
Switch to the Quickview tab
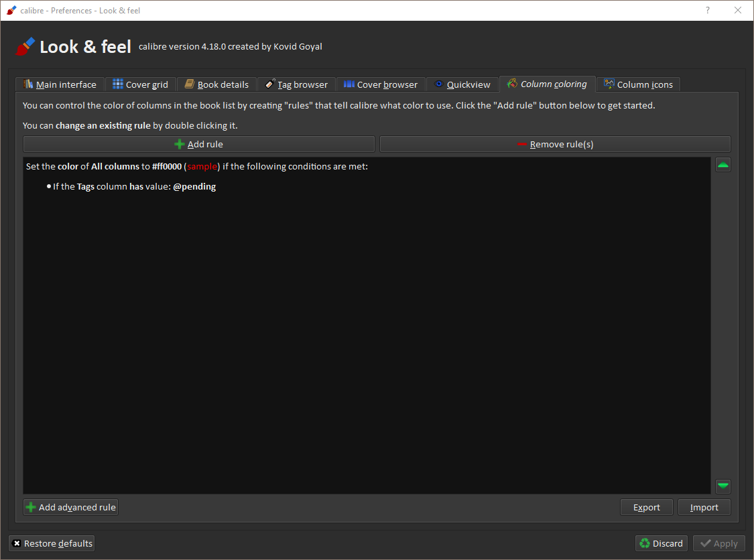[462, 84]
